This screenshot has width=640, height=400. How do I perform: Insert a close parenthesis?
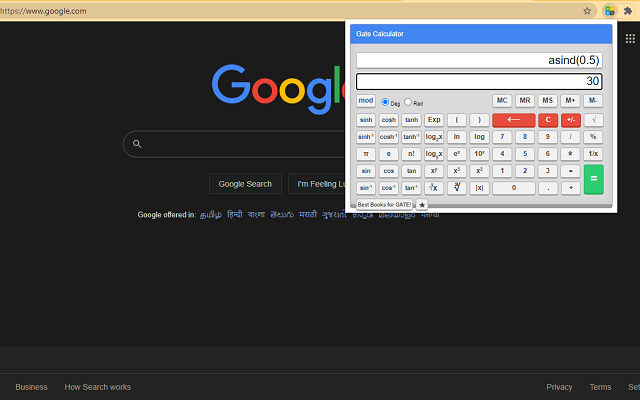point(480,120)
